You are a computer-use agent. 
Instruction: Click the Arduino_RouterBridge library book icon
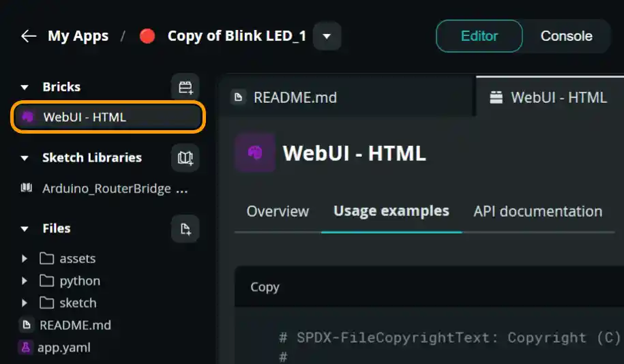(27, 188)
